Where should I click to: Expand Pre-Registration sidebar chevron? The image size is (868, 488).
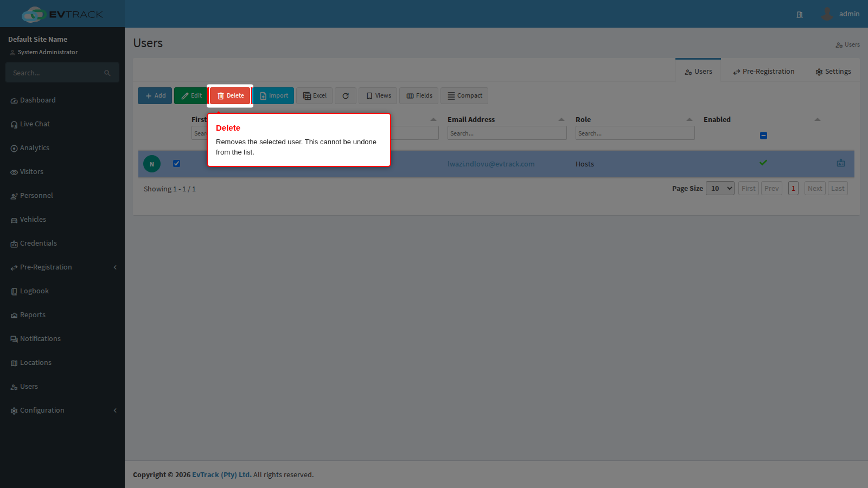tap(115, 267)
